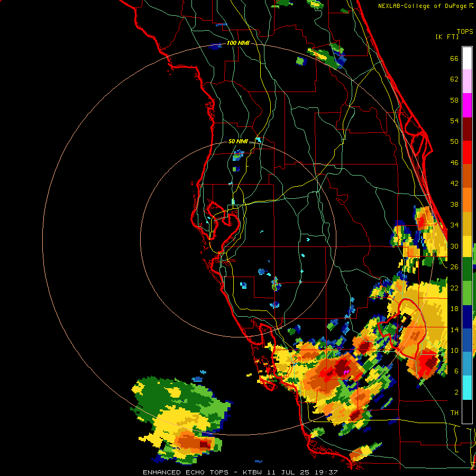Pick the white swatch on the color bar
Screen dimensions: 476x476
pos(467,58)
